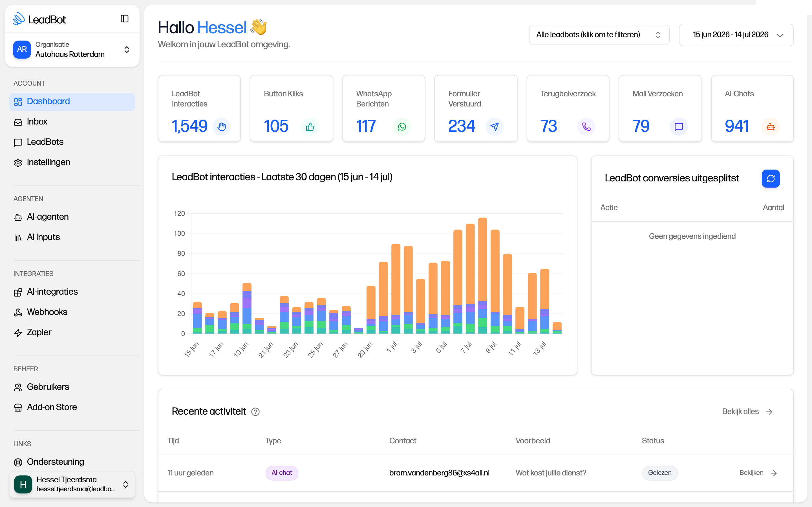This screenshot has height=507, width=812.
Task: Click the chat icon in Mail Verzoeken card
Action: coord(678,127)
